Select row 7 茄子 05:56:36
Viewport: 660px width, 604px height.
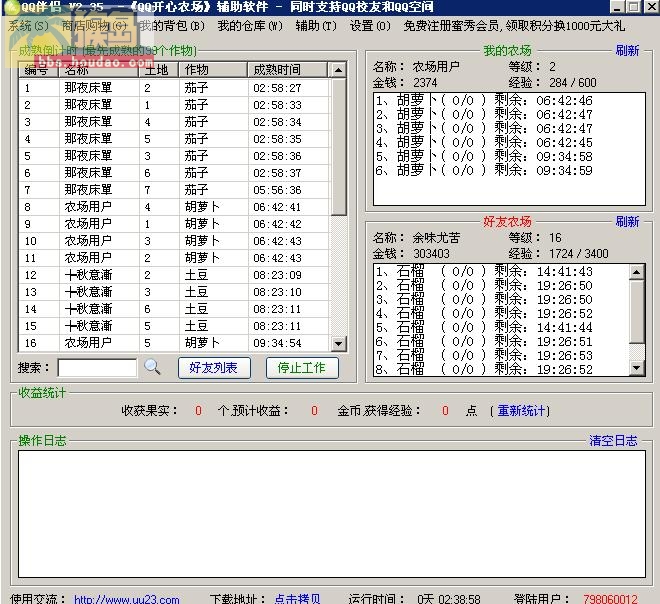pos(174,190)
